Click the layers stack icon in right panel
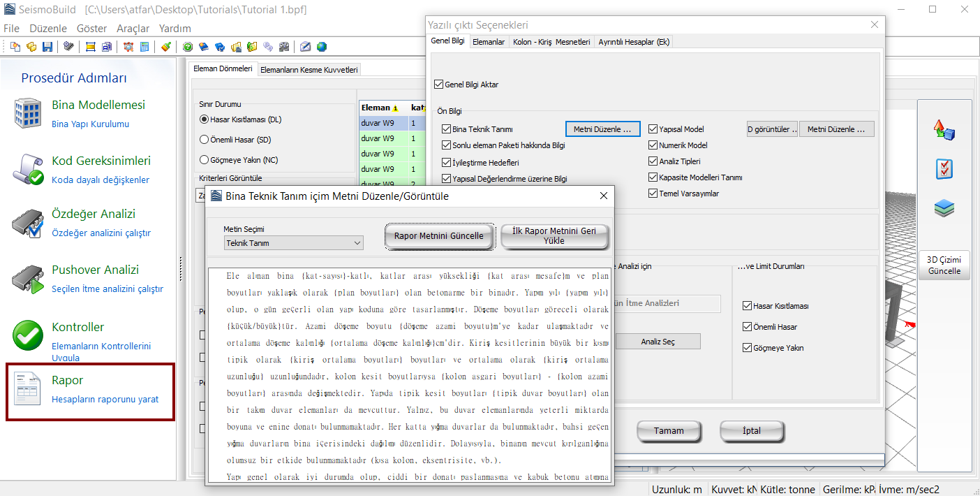Image resolution: width=980 pixels, height=496 pixels. click(944, 208)
